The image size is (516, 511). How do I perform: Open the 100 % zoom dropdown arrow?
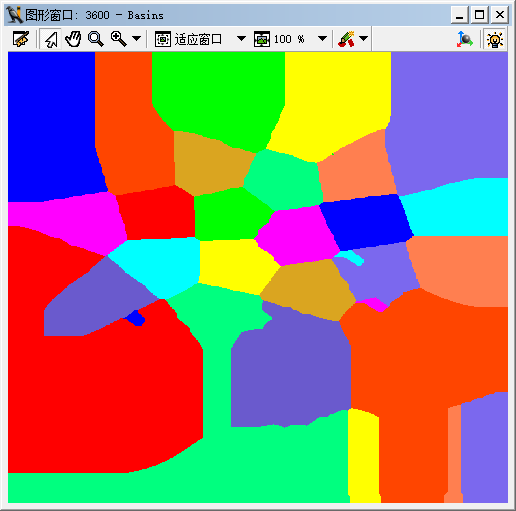click(x=322, y=39)
